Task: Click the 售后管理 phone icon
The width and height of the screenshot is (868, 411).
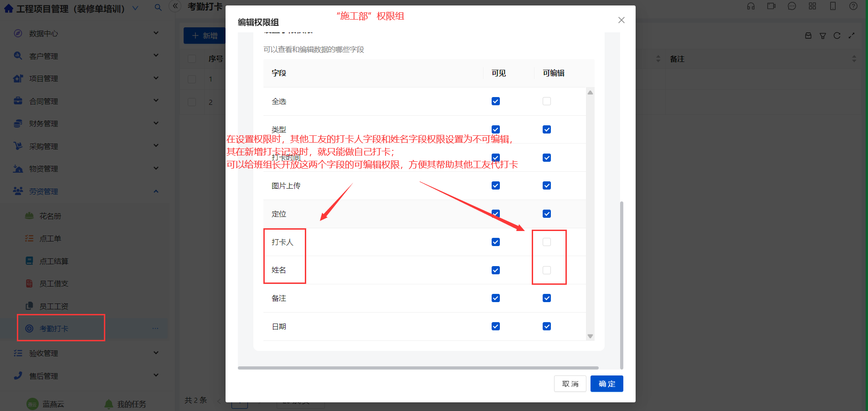Action: tap(18, 375)
